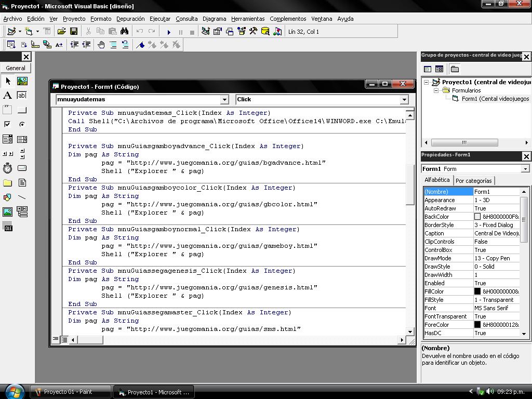The width and height of the screenshot is (532, 399).
Task: Open the Add Form dropdown arrow
Action: point(37,32)
